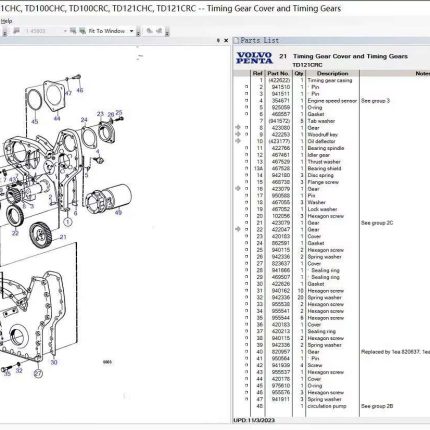Tick the checkbox for ref 2 Pin
The height and width of the screenshot is (430, 430).
247,87
